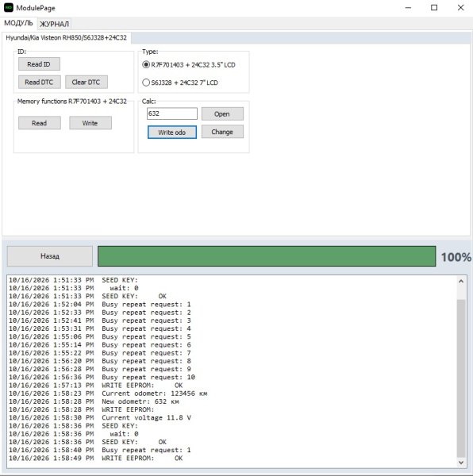The height and width of the screenshot is (476, 473).
Task: Click the last 'WRITE EEPROM: OK' line at 1:58:49
Action: [x=96, y=458]
